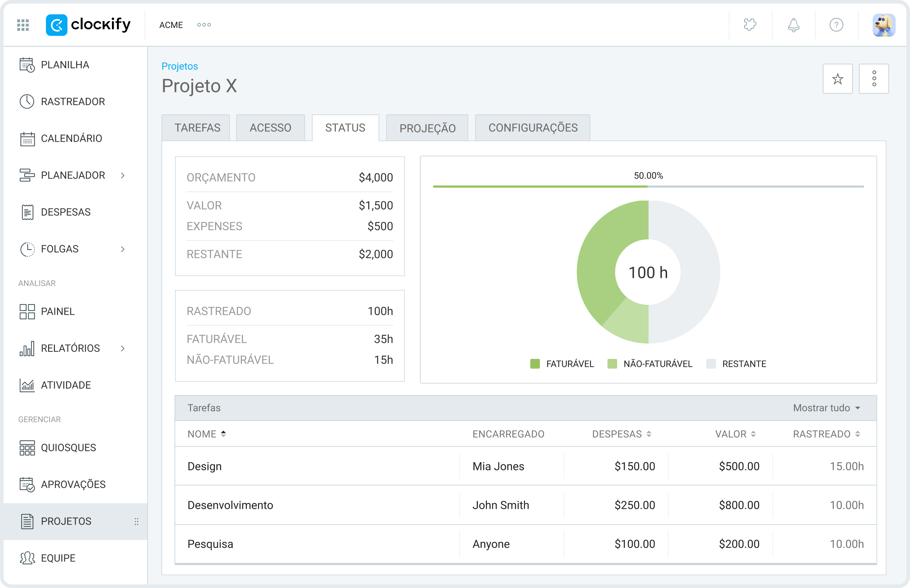Open the Calendário section from sidebar

tap(71, 138)
